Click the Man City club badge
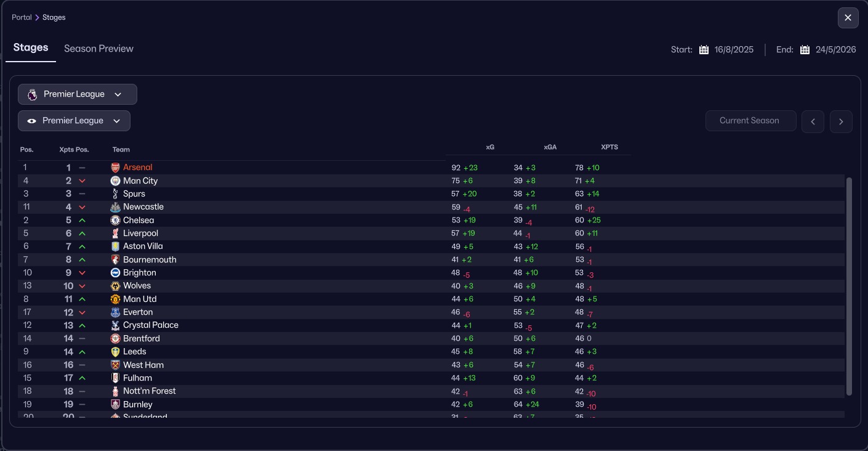 pos(115,181)
